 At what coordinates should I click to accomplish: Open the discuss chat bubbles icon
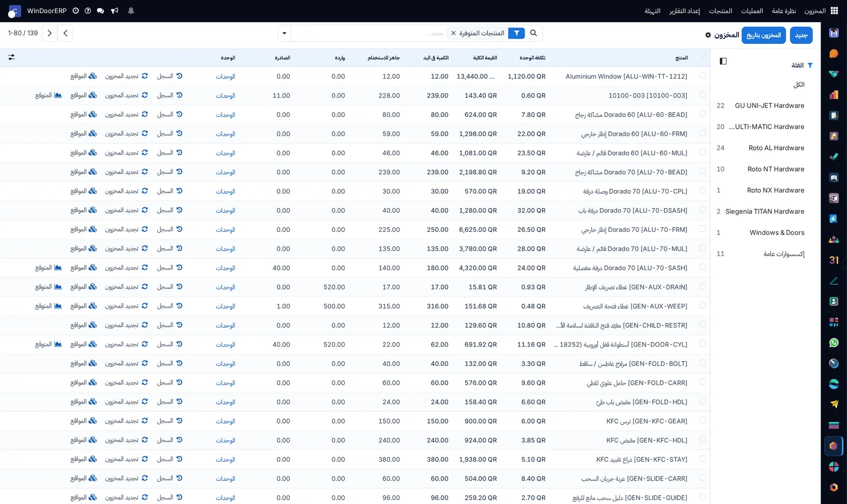(101, 11)
